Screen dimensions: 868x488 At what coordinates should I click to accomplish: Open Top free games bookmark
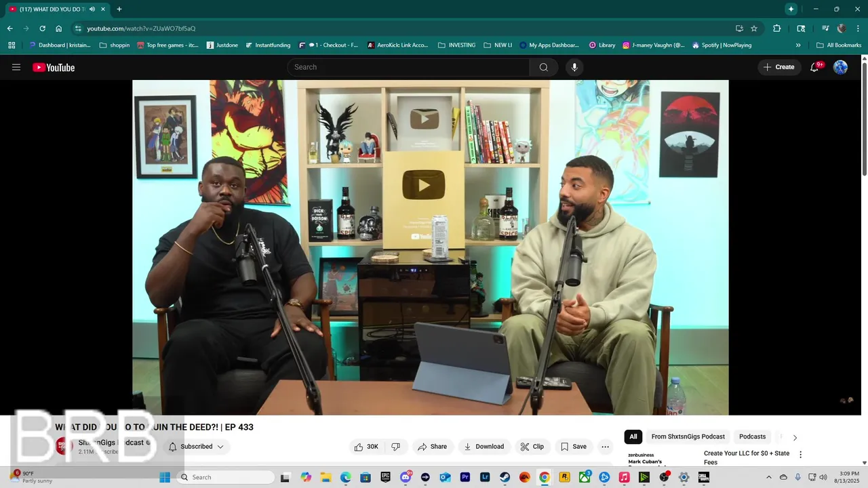167,45
